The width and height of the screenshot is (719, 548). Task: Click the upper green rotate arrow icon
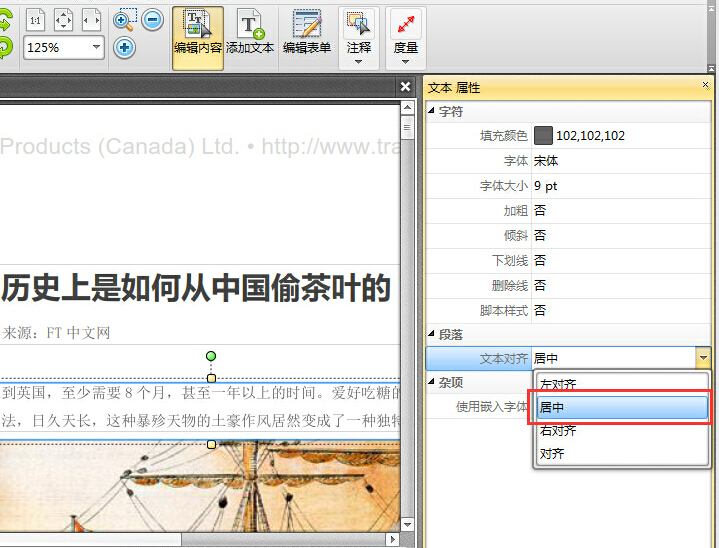point(5,20)
